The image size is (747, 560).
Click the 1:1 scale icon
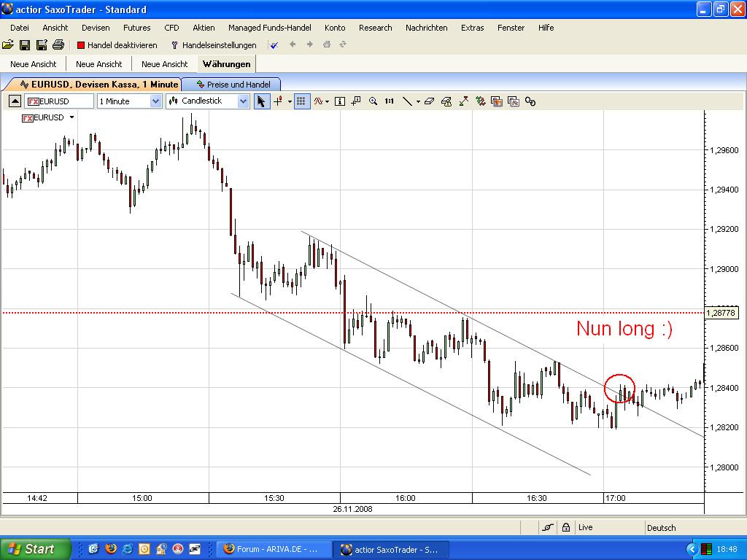tap(388, 101)
